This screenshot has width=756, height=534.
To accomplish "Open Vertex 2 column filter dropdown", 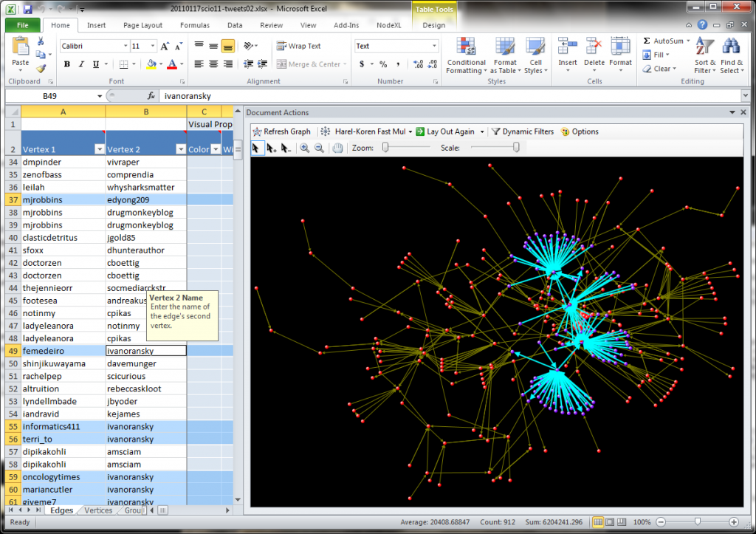I will 181,149.
